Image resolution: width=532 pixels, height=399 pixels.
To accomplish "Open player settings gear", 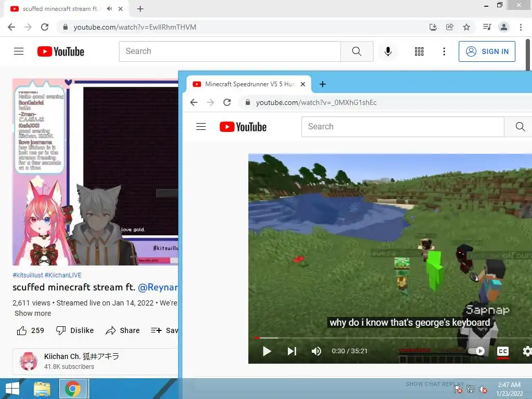I will (527, 351).
